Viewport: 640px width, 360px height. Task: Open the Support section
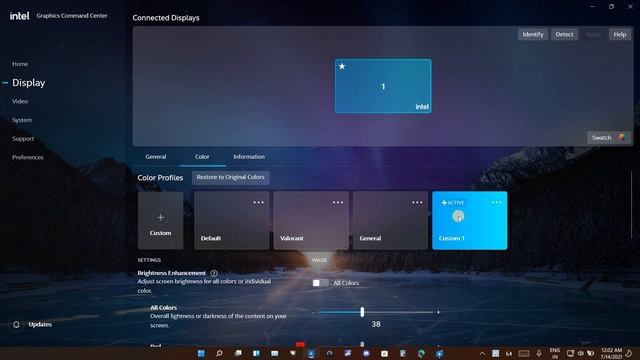23,139
